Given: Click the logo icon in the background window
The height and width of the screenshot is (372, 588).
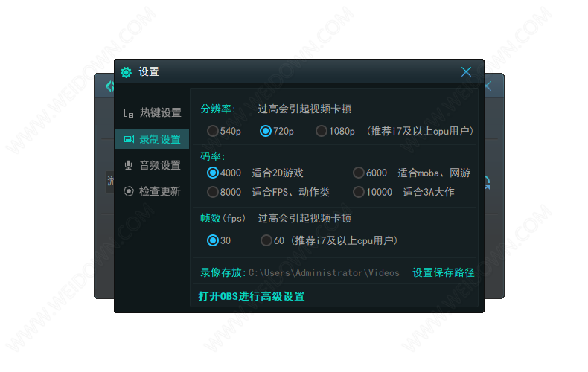Looking at the screenshot, I should point(110,86).
